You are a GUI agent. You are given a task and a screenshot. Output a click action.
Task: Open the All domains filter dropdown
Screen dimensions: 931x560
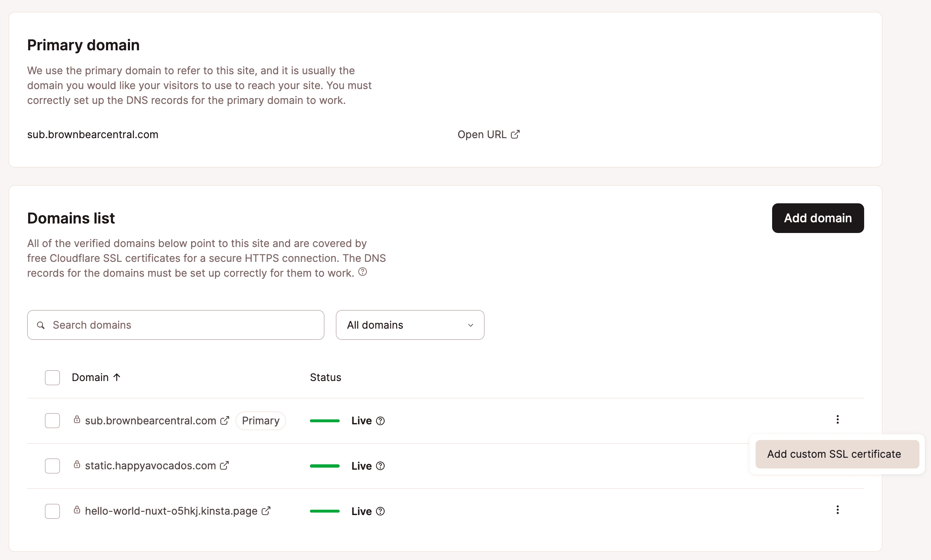[410, 325]
